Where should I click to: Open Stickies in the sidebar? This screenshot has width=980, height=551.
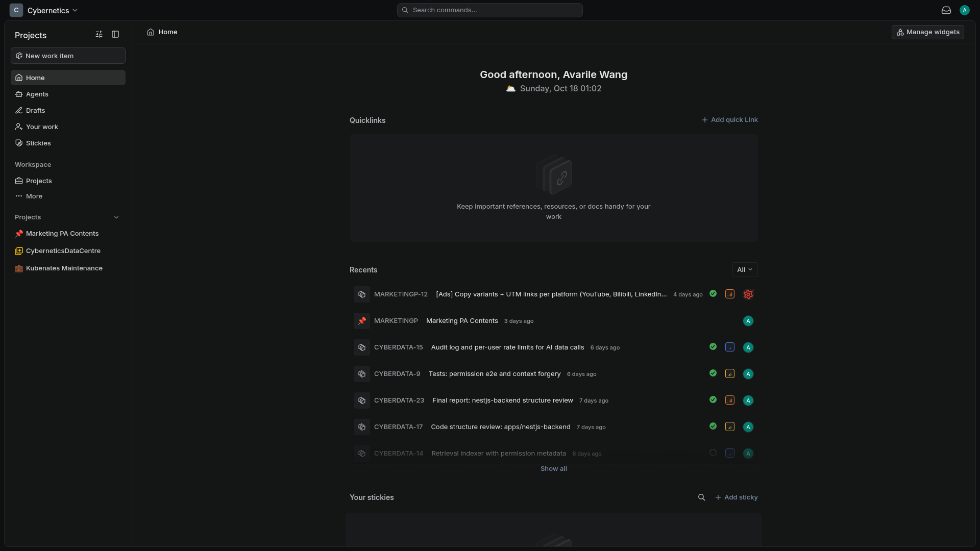(68, 143)
